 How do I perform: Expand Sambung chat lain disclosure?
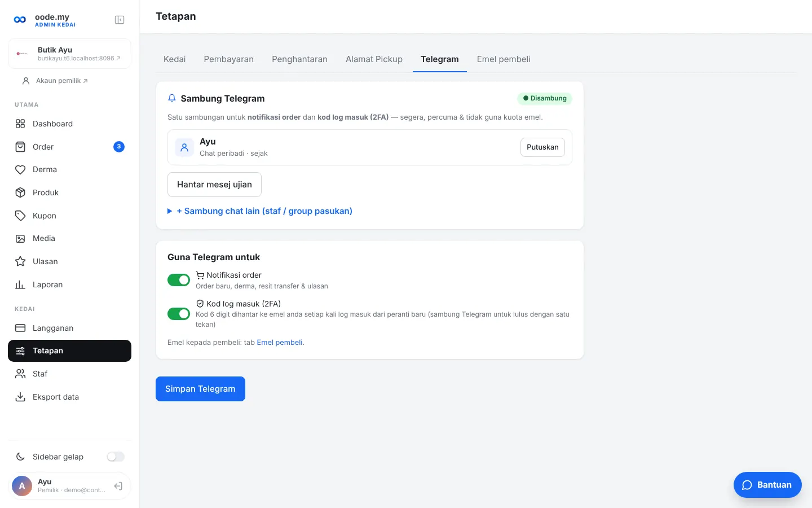(260, 211)
